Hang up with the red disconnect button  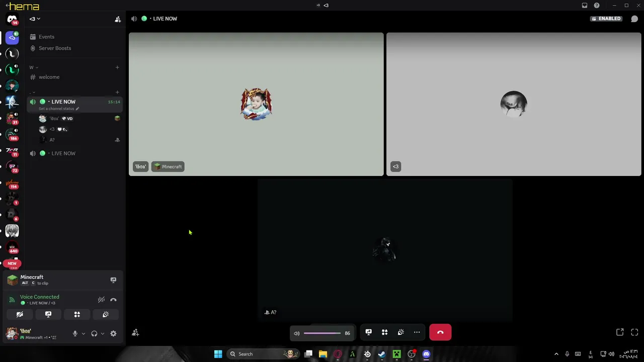440,332
